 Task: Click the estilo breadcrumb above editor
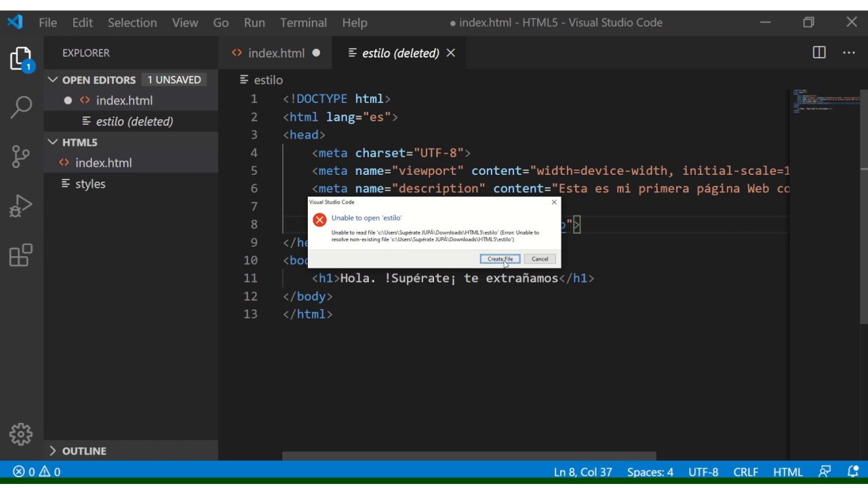point(262,80)
